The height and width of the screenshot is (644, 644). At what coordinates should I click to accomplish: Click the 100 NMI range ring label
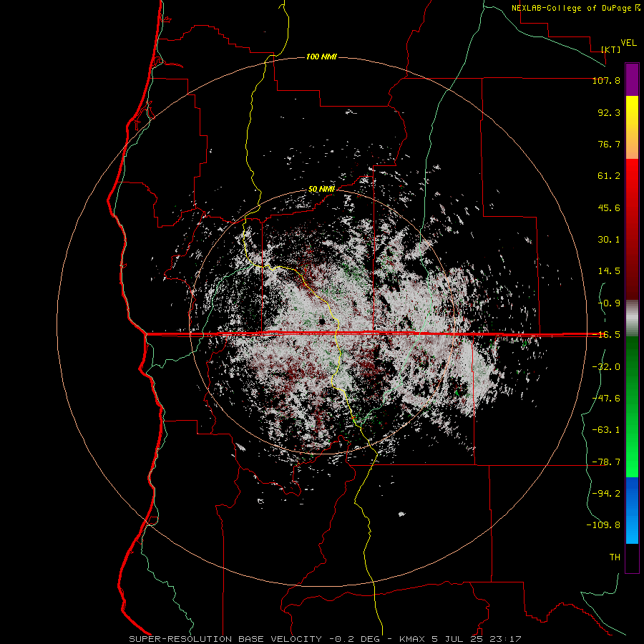pos(321,57)
